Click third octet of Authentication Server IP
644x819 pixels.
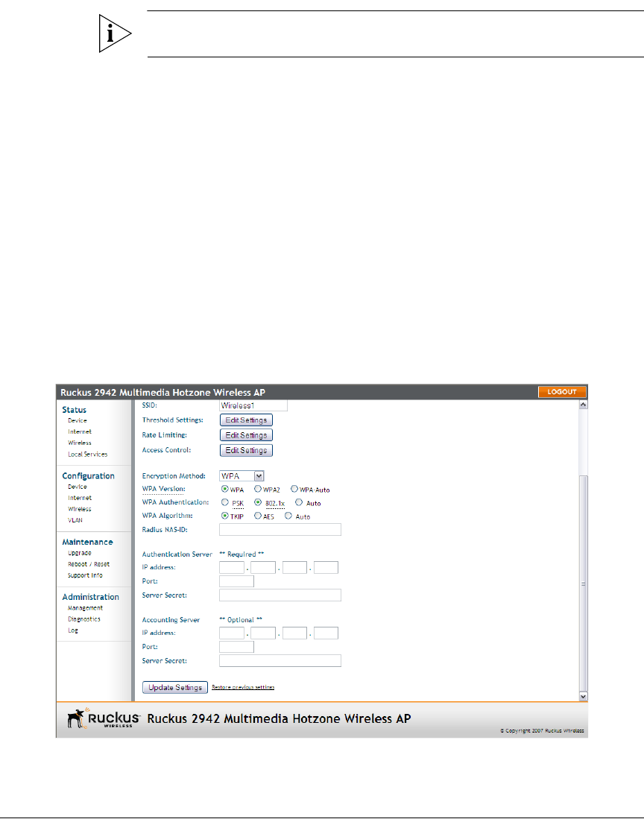294,567
